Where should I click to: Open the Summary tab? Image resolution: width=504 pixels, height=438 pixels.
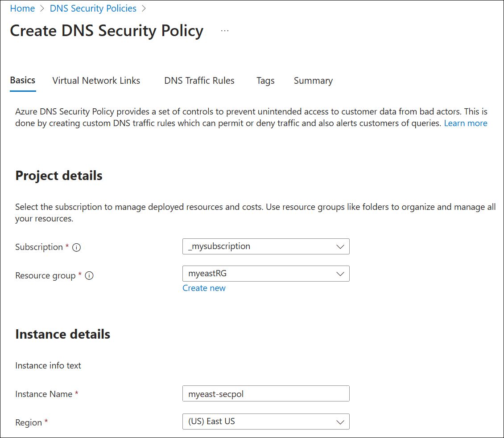tap(313, 81)
